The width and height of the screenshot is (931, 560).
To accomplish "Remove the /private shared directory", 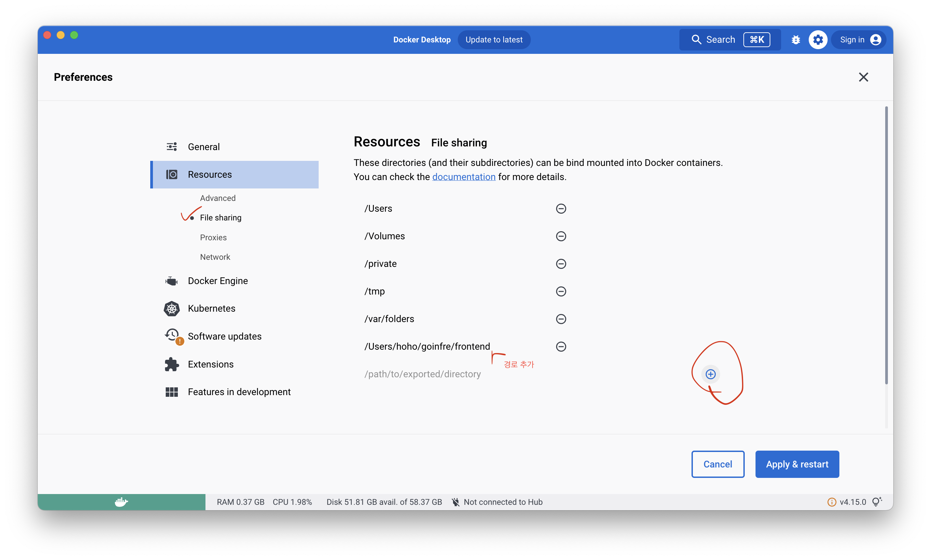I will click(x=561, y=264).
